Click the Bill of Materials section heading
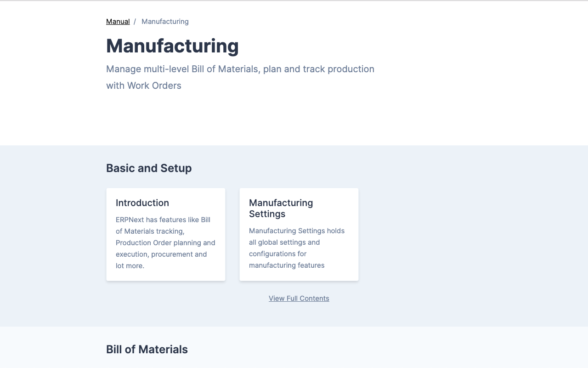The width and height of the screenshot is (588, 368). click(x=147, y=349)
